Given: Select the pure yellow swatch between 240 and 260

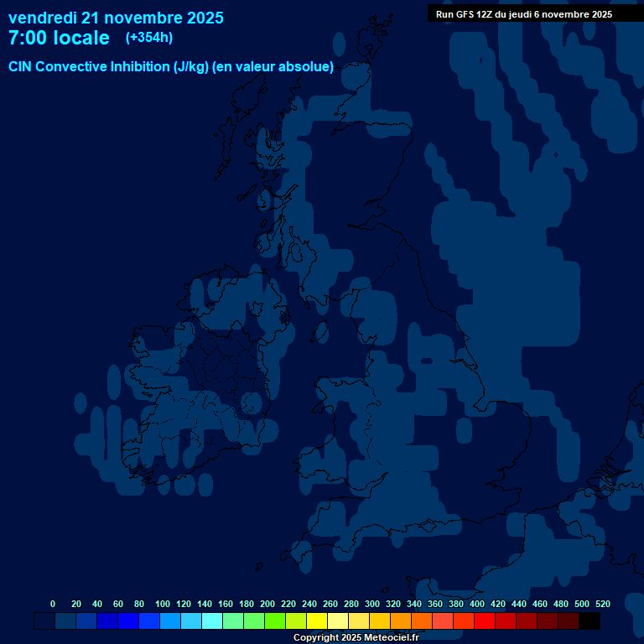Looking at the screenshot, I should click(317, 621).
